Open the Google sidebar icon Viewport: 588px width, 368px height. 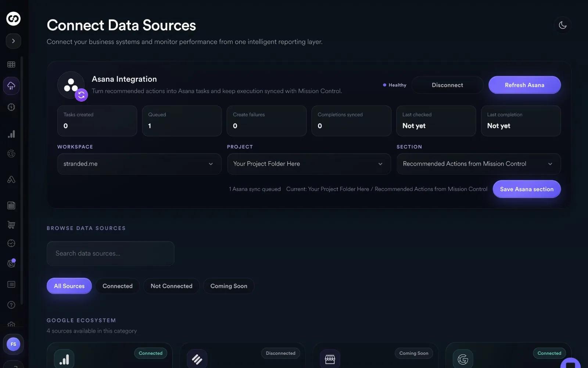tap(11, 153)
